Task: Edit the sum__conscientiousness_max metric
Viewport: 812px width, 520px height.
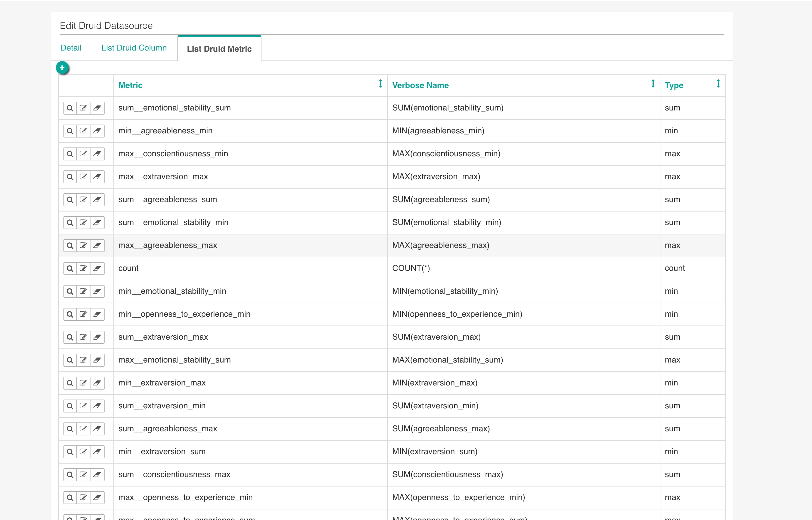Action: 83,475
